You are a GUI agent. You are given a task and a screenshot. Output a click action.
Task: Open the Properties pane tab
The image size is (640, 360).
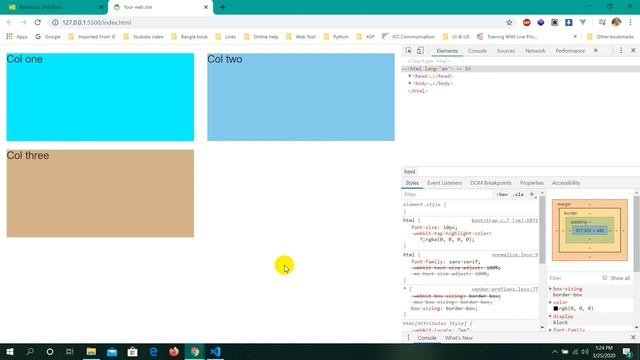coord(531,183)
